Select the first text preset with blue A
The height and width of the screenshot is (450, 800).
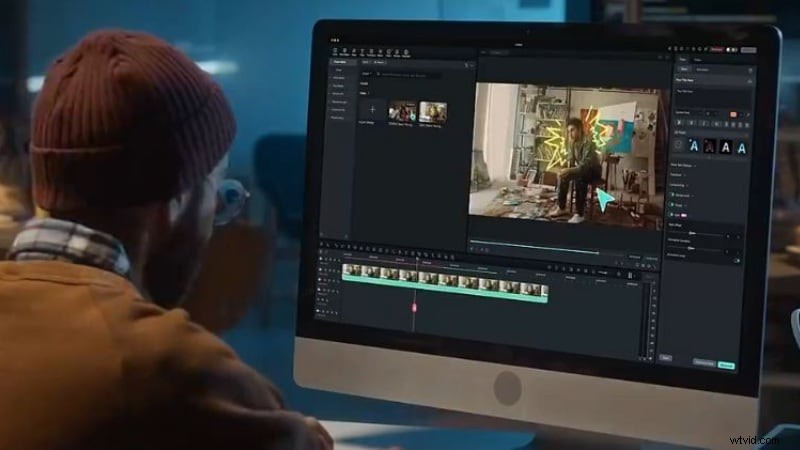pos(693,146)
